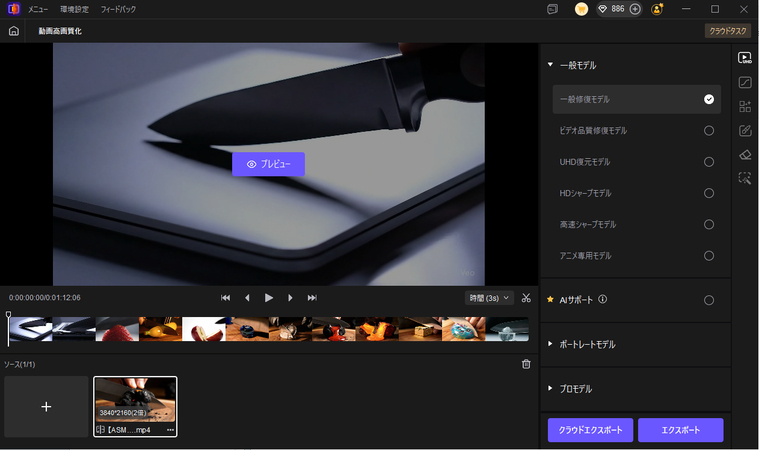Select HDシャープモデル radio option
The width and height of the screenshot is (759, 450).
(x=709, y=194)
